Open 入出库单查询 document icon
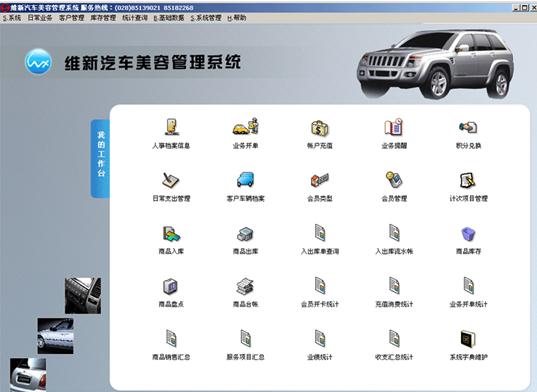537x392 pixels. [x=320, y=233]
